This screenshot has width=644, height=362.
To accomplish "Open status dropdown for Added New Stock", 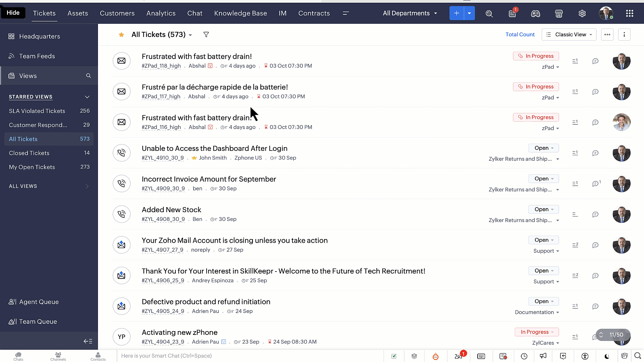I will point(544,209).
